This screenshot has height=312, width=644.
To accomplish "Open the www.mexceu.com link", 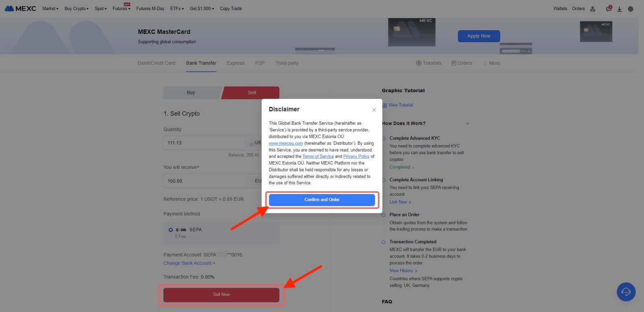I will point(286,143).
